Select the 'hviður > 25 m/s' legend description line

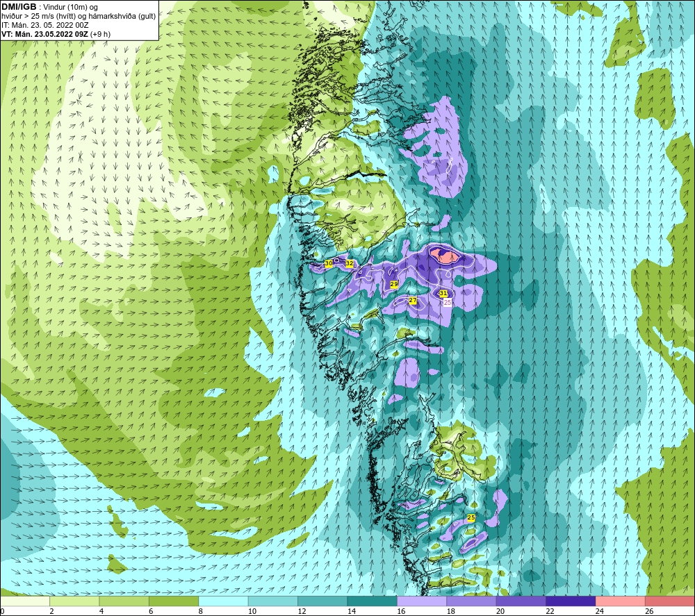click(x=79, y=16)
